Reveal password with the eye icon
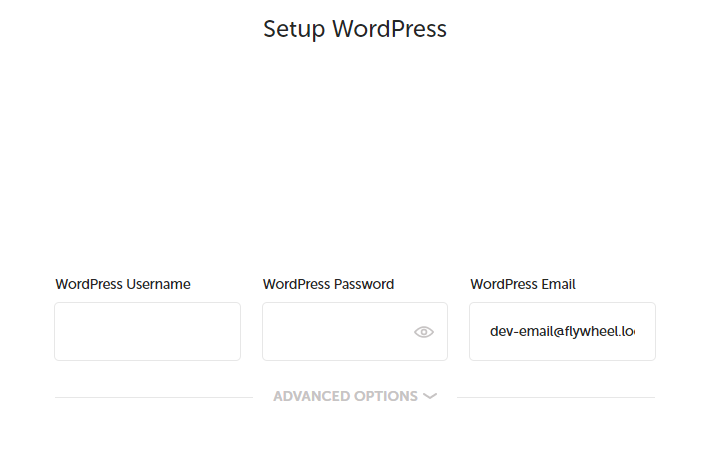Screen dimensions: 728x463 [423, 332]
